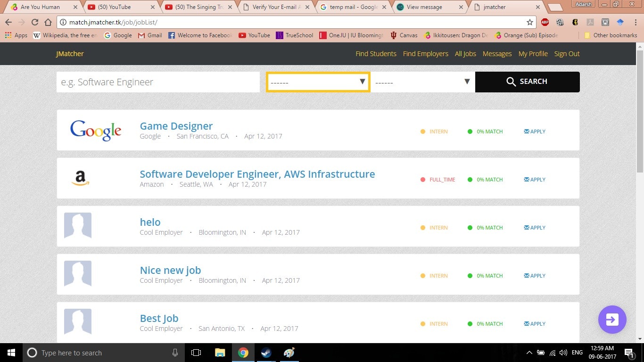The width and height of the screenshot is (644, 362).
Task: Open the 'Best Job' listing
Action: [x=159, y=318]
